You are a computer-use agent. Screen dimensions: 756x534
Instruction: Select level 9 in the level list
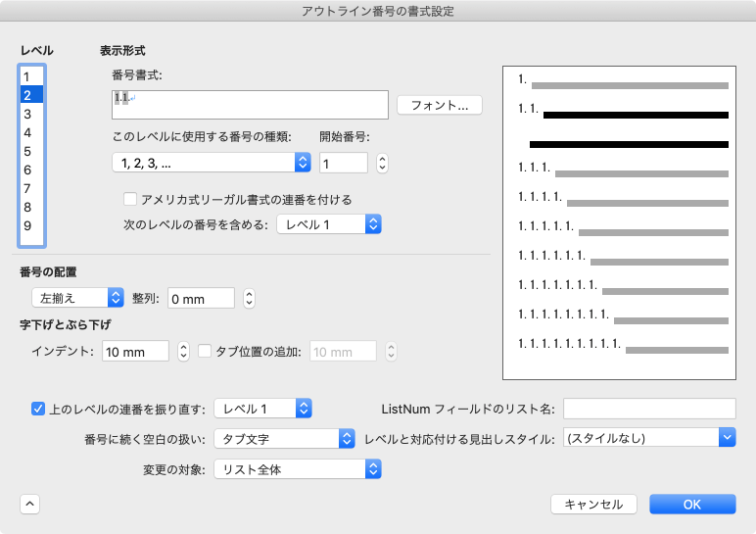28,225
